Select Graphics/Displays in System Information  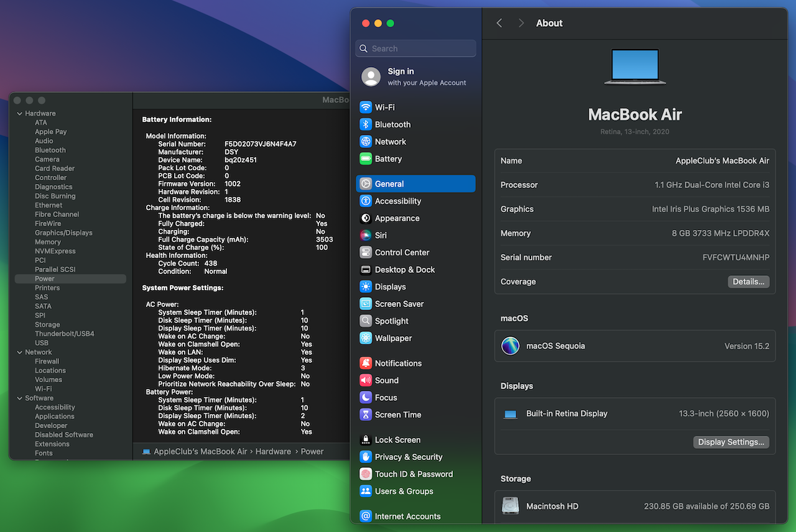pos(63,233)
